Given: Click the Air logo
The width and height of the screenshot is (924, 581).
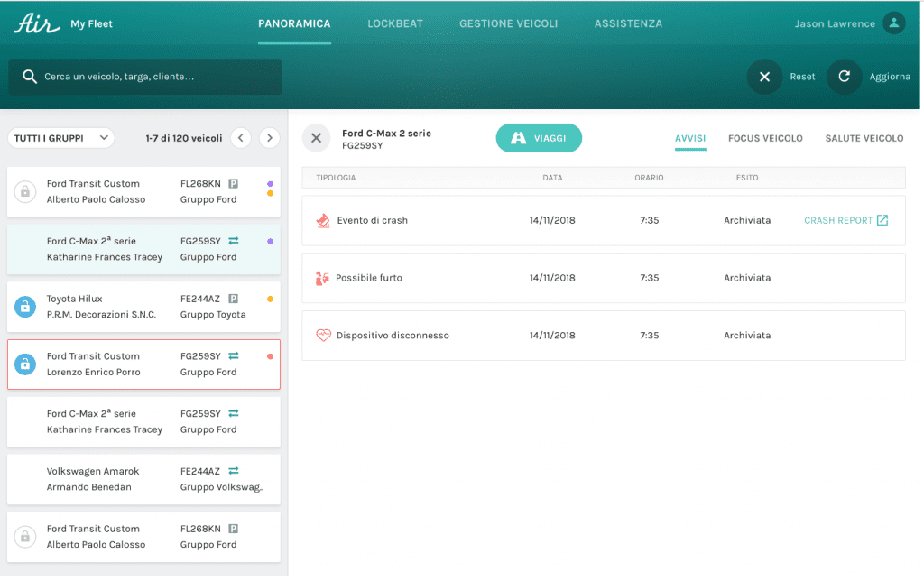Looking at the screenshot, I should [37, 23].
